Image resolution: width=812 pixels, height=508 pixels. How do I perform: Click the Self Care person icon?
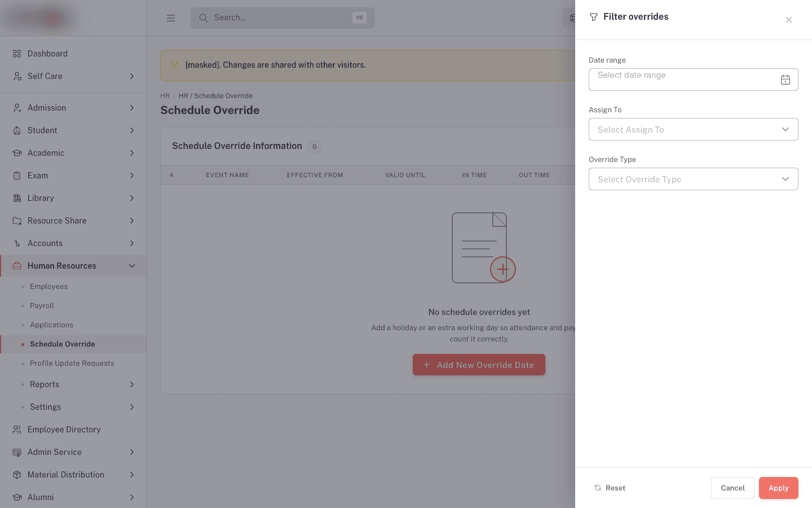click(x=17, y=76)
